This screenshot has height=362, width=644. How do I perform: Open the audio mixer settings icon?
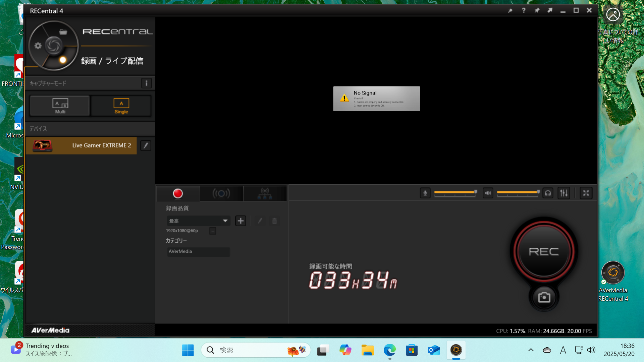(564, 193)
